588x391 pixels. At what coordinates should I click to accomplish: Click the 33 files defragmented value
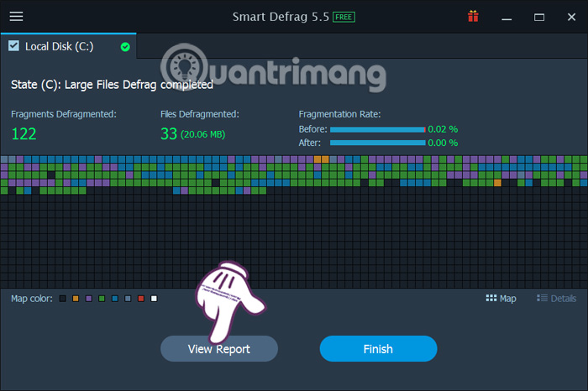point(169,133)
